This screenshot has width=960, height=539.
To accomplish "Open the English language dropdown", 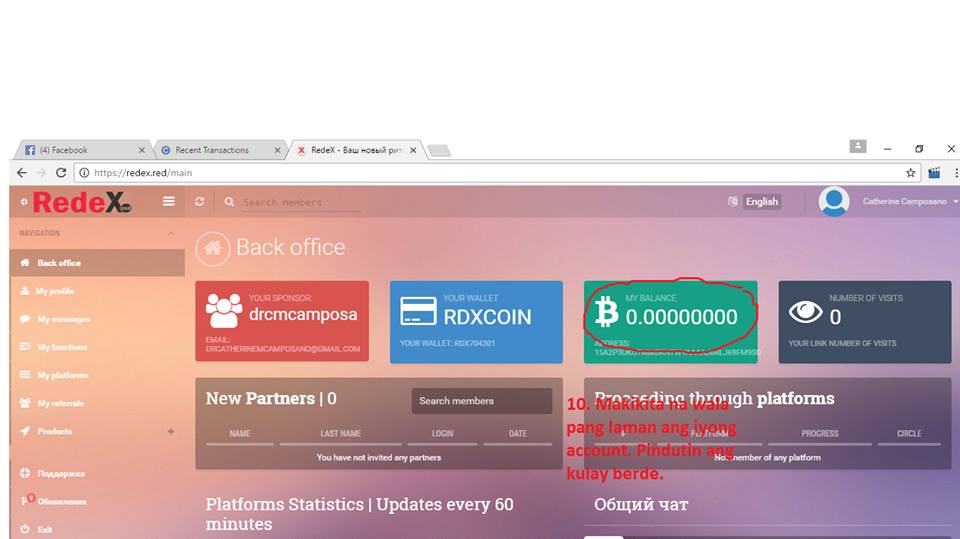I will tap(762, 202).
